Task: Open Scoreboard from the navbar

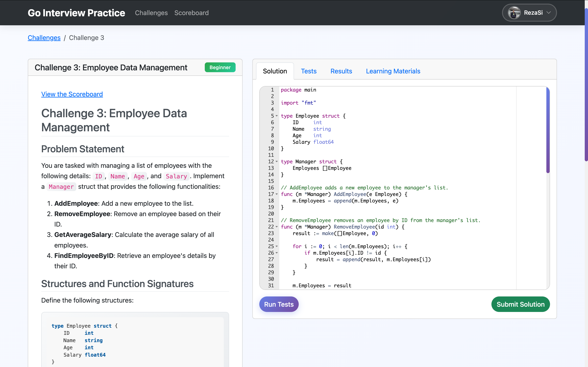Action: (192, 13)
